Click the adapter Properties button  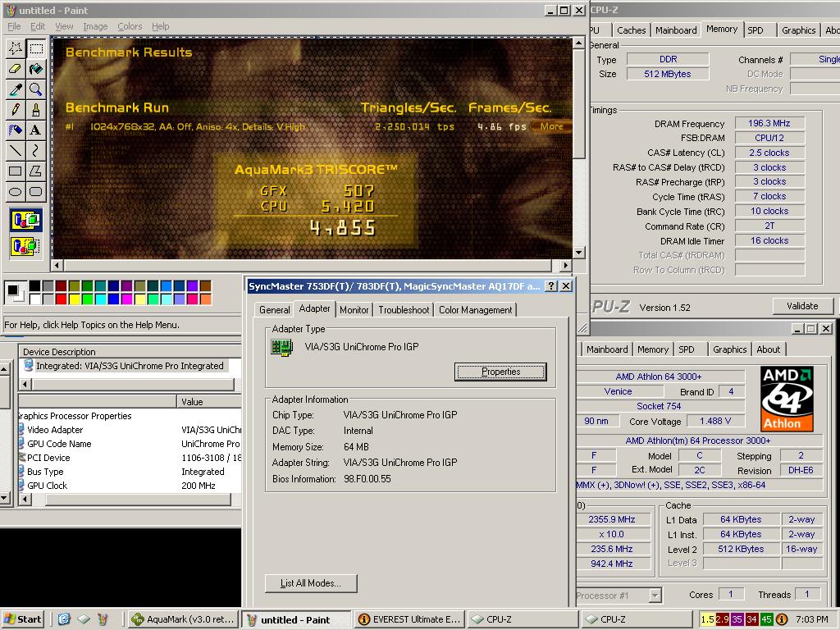tap(500, 372)
